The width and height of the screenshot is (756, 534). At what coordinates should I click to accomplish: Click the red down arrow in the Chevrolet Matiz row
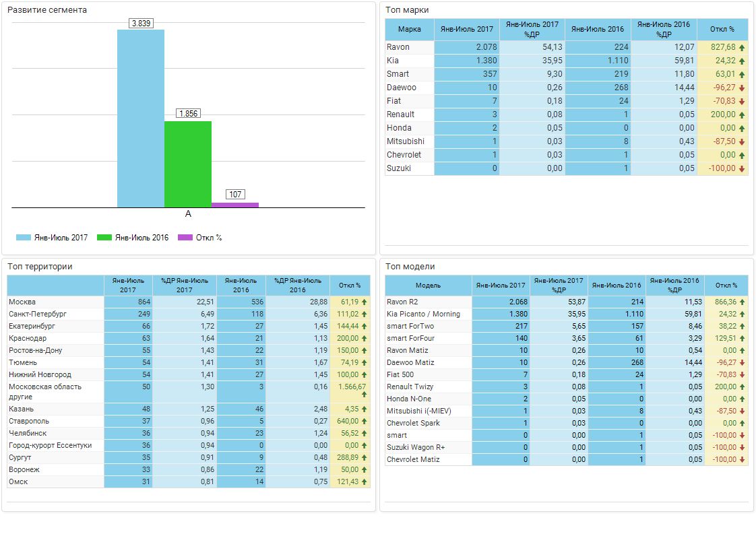tap(742, 460)
